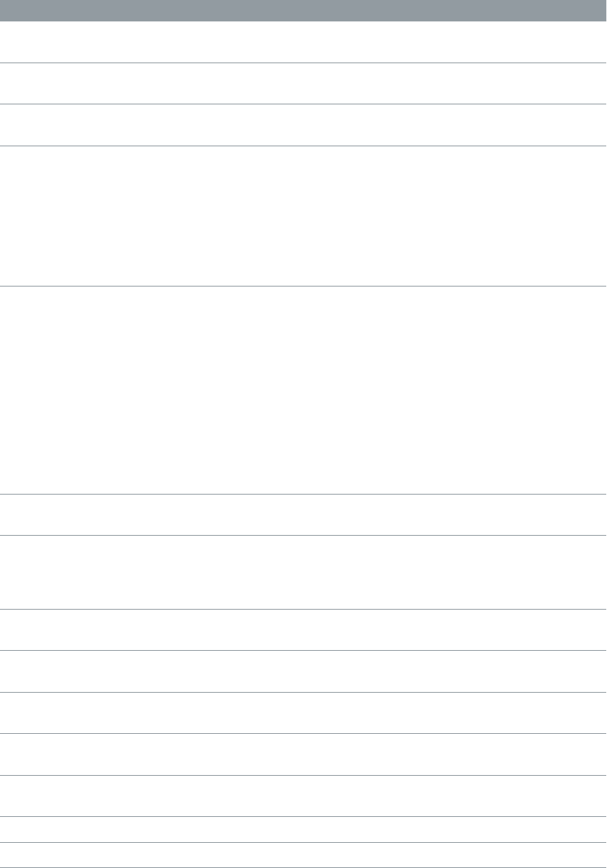Click the last narrow row at bottom
Screen dimensions: 607x868
(303, 855)
